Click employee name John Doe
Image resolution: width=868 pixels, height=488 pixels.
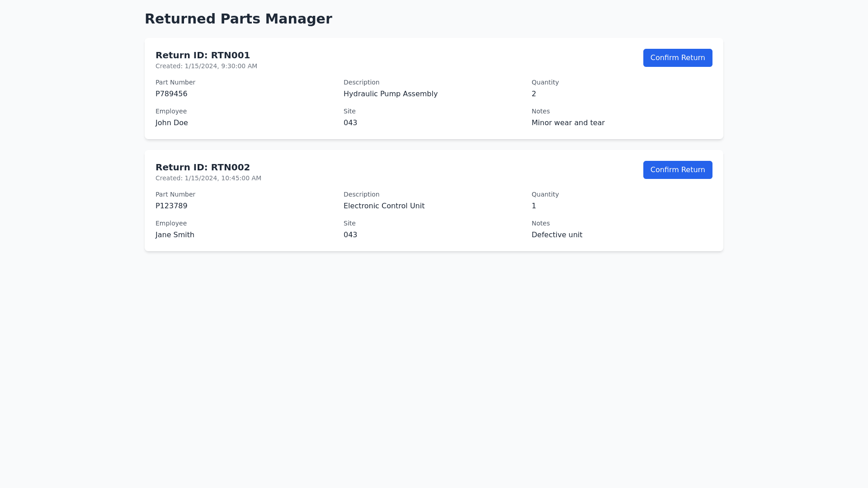171,123
